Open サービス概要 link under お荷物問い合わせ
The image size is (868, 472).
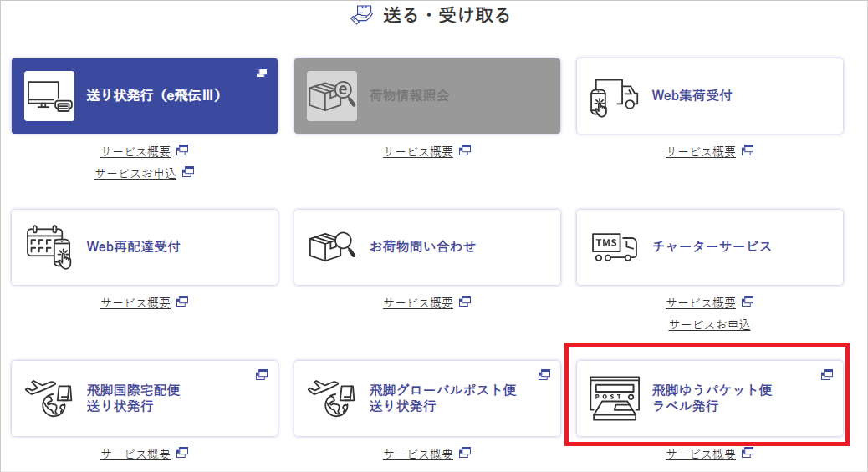[418, 302]
